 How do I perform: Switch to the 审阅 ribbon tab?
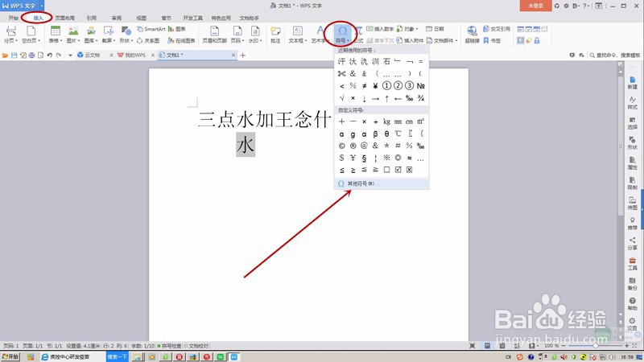pyautogui.click(x=116, y=18)
